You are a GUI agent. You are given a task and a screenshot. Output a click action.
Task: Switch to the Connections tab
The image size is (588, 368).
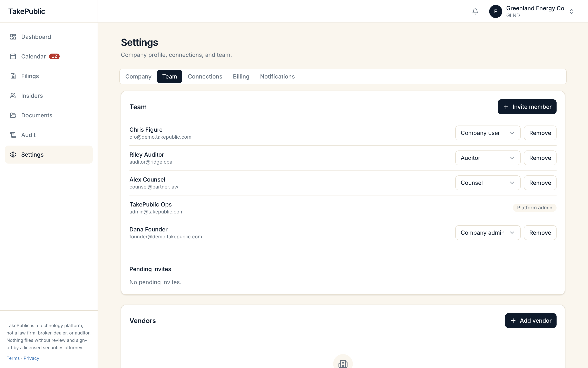[205, 76]
